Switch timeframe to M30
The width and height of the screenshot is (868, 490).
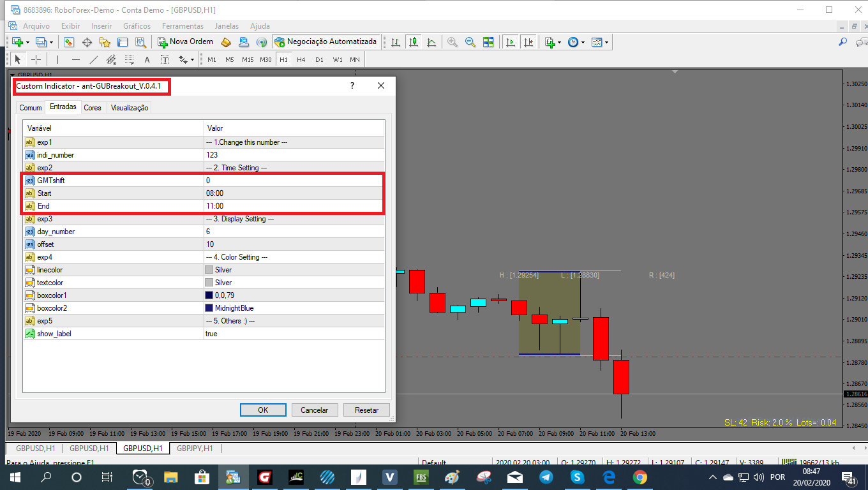(x=266, y=59)
